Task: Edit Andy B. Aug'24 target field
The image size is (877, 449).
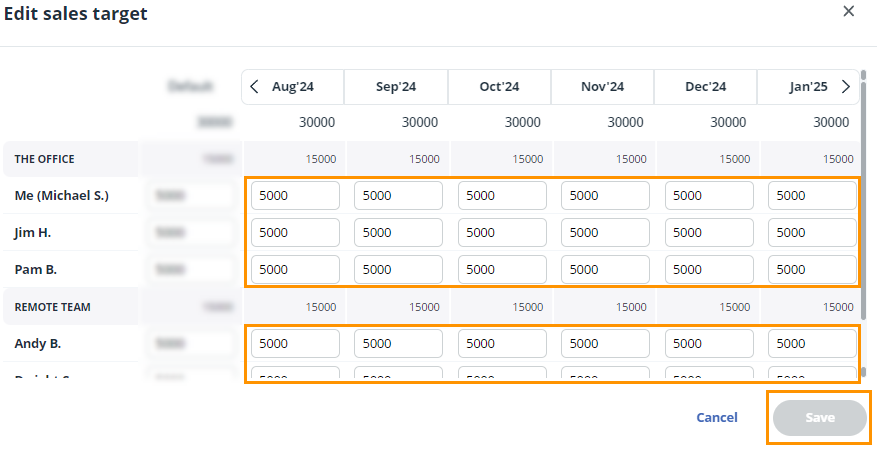Action: [x=295, y=343]
